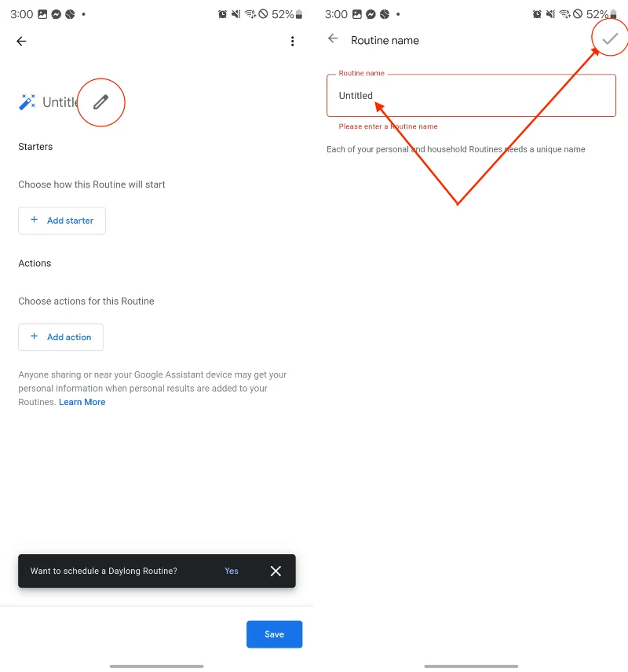This screenshot has width=628, height=672.
Task: Confirm the routine name with the checkmark icon
Action: 608,37
